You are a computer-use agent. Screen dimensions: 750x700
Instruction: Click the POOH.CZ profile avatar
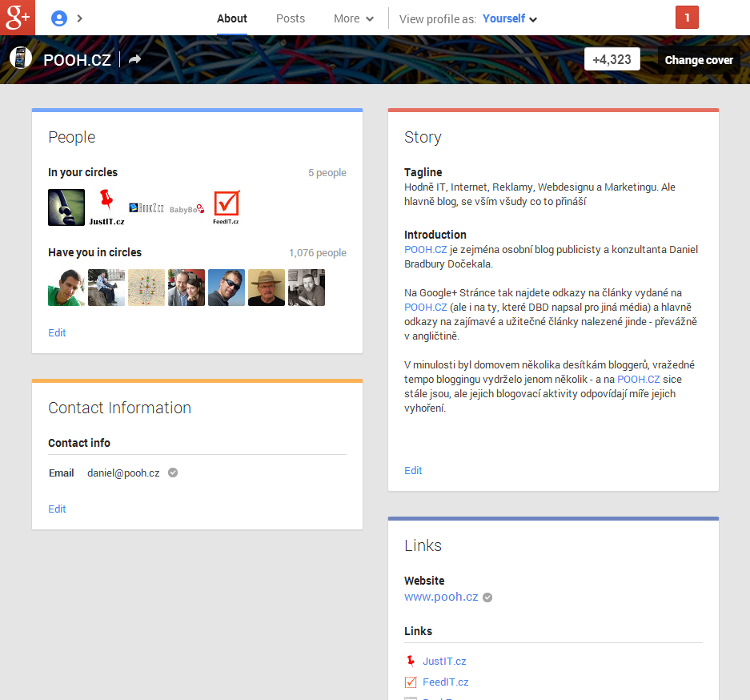point(20,57)
